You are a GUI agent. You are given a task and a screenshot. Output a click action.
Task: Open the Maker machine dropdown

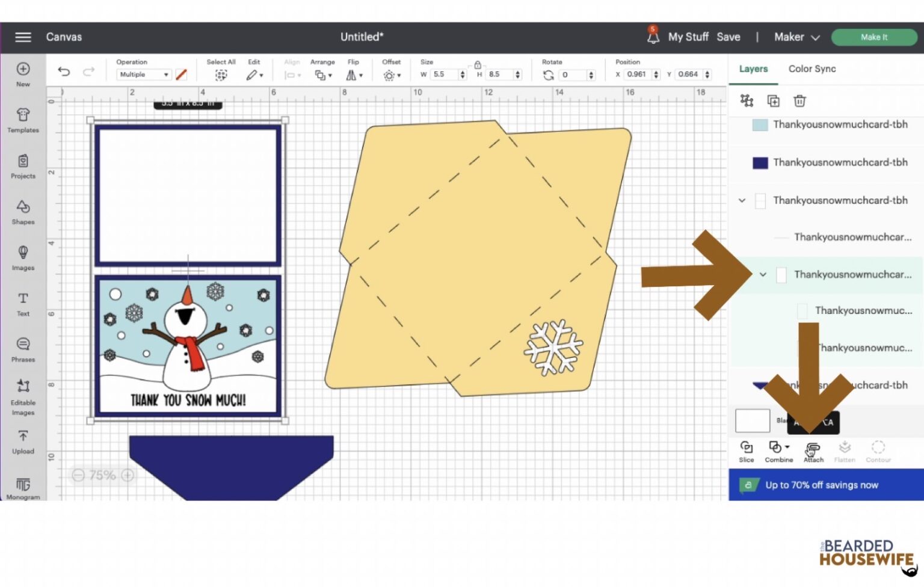click(x=796, y=37)
